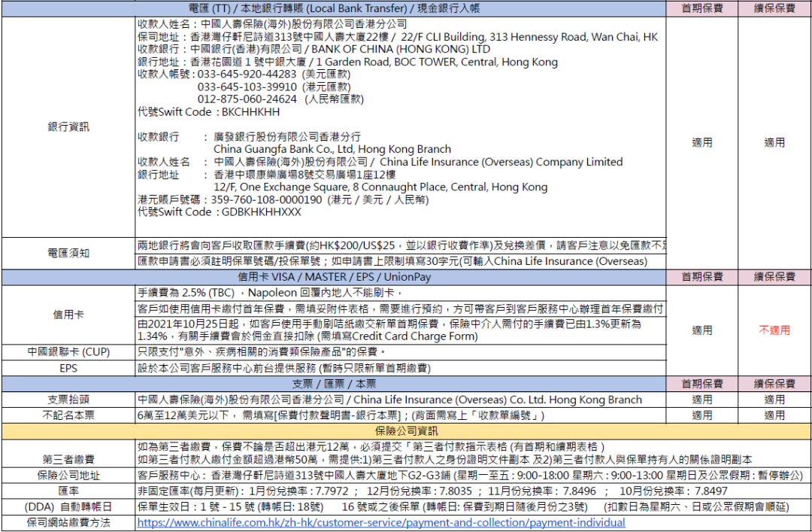Select the 電匯 (TT) / 本地銀行轉賬 header

click(x=334, y=8)
